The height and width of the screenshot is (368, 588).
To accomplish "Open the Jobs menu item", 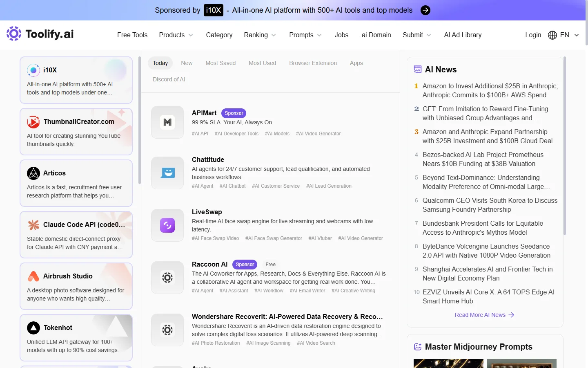I will (341, 35).
